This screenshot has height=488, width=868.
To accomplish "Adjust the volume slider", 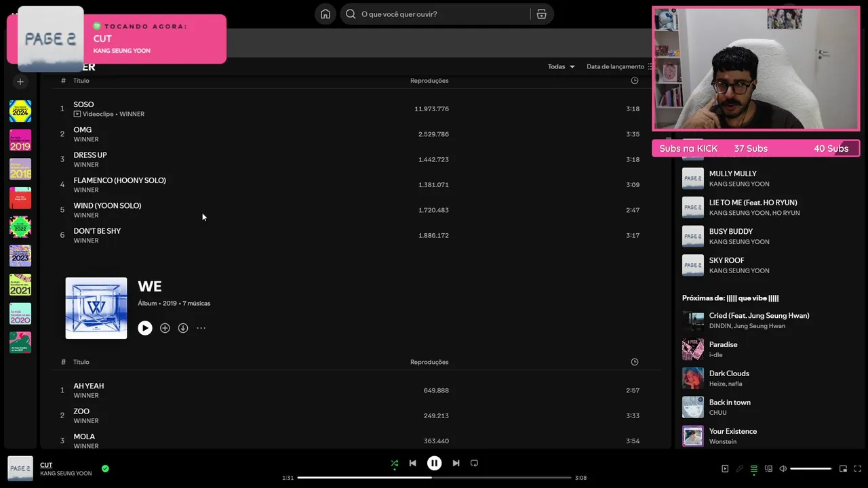I will pos(810,469).
